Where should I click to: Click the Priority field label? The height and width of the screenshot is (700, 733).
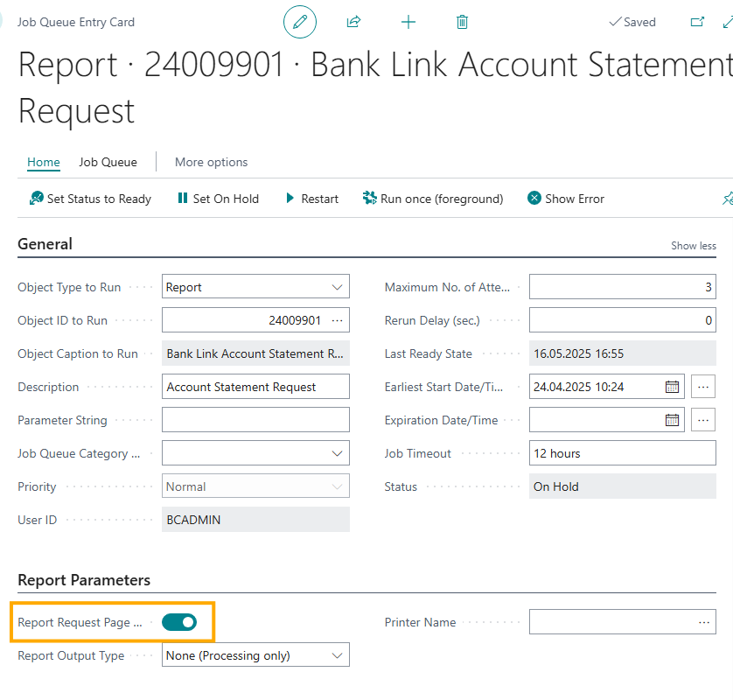point(37,486)
